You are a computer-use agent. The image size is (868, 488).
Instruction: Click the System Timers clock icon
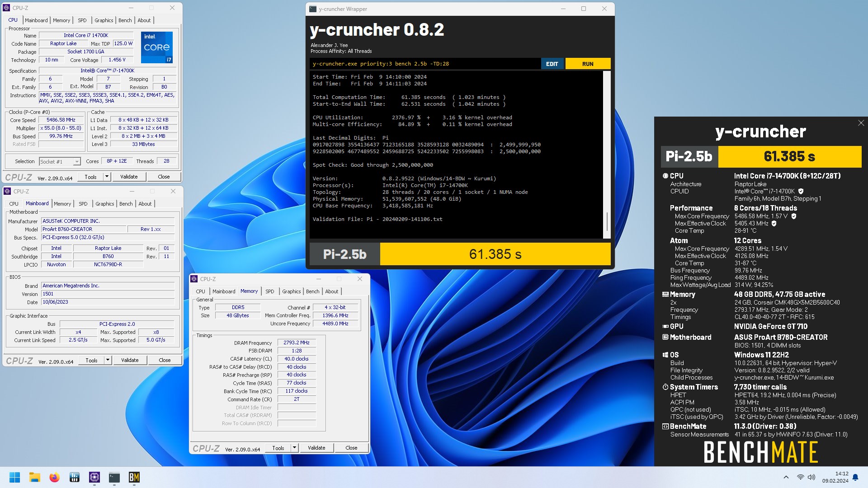coord(665,387)
